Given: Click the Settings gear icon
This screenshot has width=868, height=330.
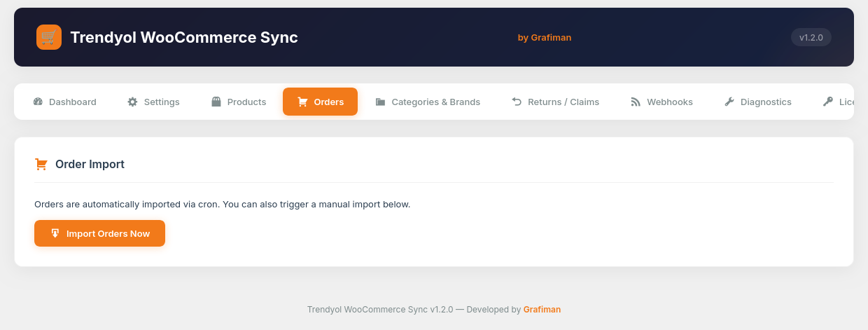Looking at the screenshot, I should pyautogui.click(x=133, y=102).
